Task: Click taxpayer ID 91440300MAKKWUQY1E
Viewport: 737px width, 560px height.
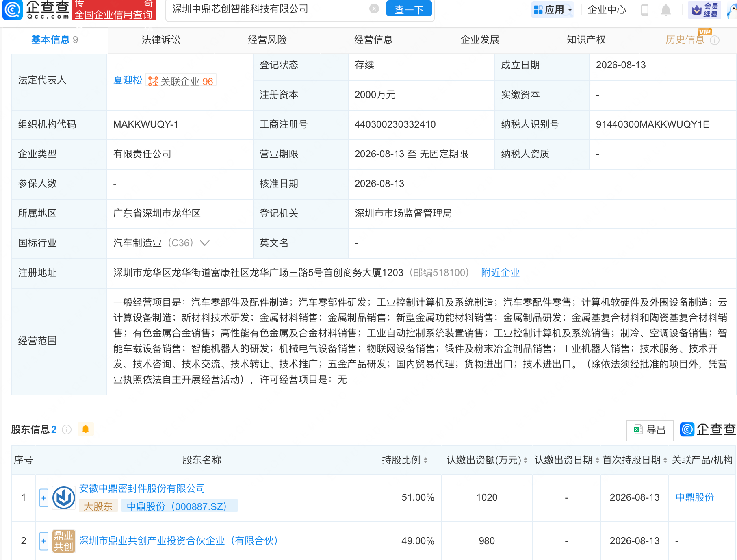Action: click(652, 124)
